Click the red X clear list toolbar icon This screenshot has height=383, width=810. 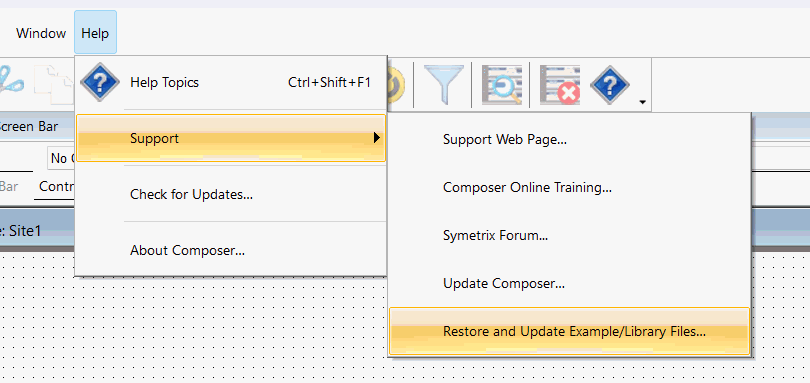click(559, 84)
